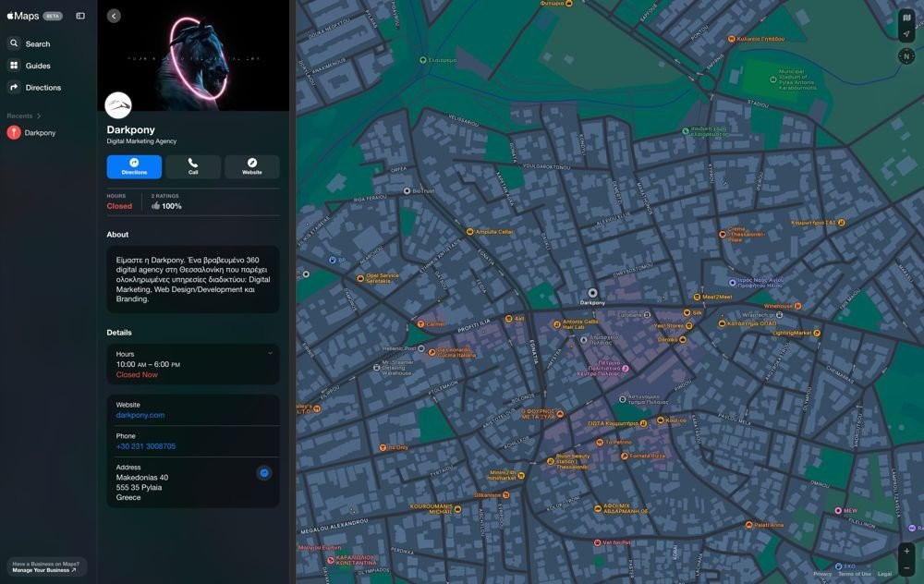This screenshot has width=924, height=584.
Task: Select the Municipal Stadium of Pylea marker
Action: (x=773, y=79)
